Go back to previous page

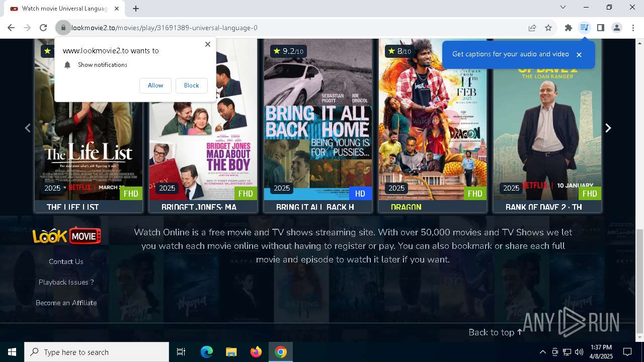coord(11,28)
